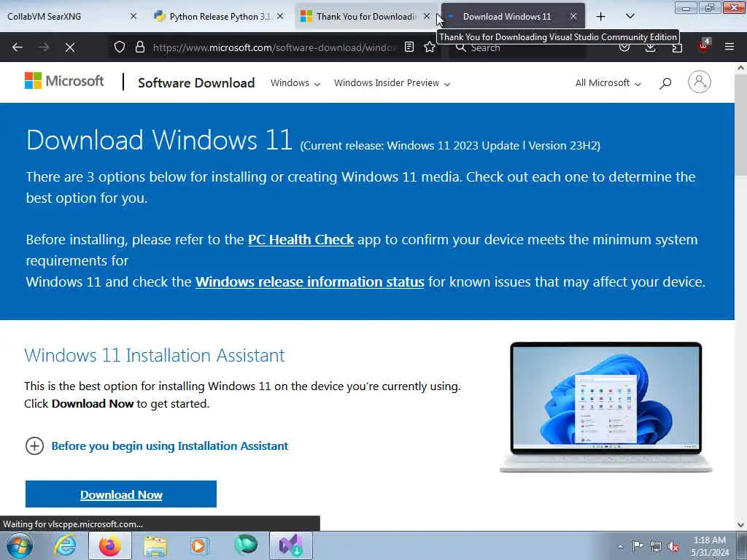747x560 pixels.
Task: Switch to the CollabVM SearXNG tab
Action: 71,16
